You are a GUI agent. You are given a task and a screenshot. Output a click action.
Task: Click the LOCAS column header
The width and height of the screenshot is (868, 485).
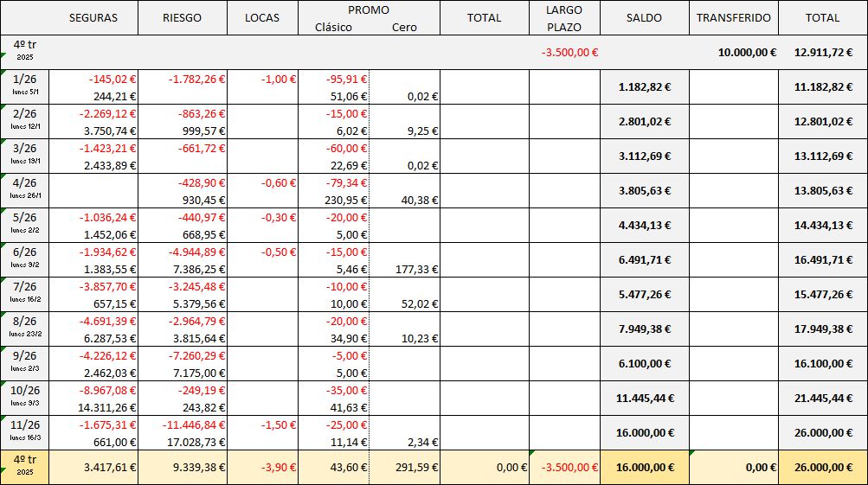262,17
